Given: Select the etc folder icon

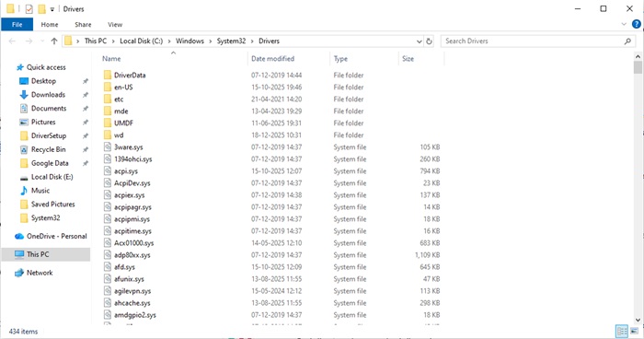Looking at the screenshot, I should coord(108,99).
